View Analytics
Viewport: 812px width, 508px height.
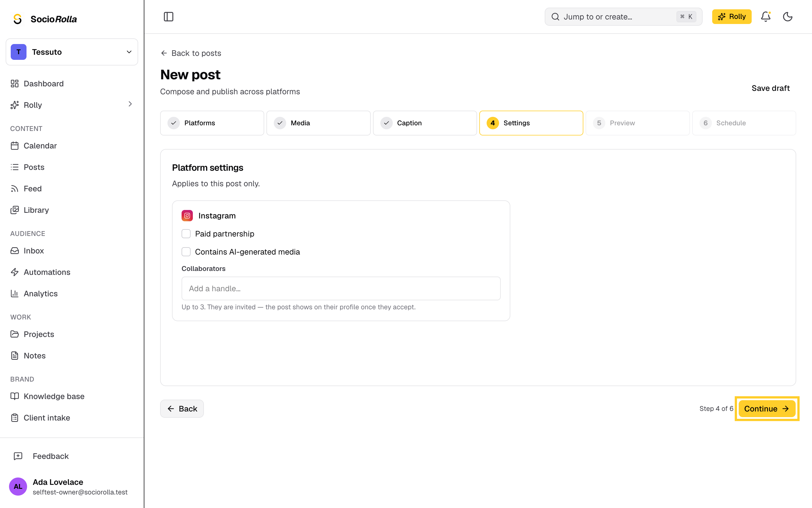coord(72,294)
